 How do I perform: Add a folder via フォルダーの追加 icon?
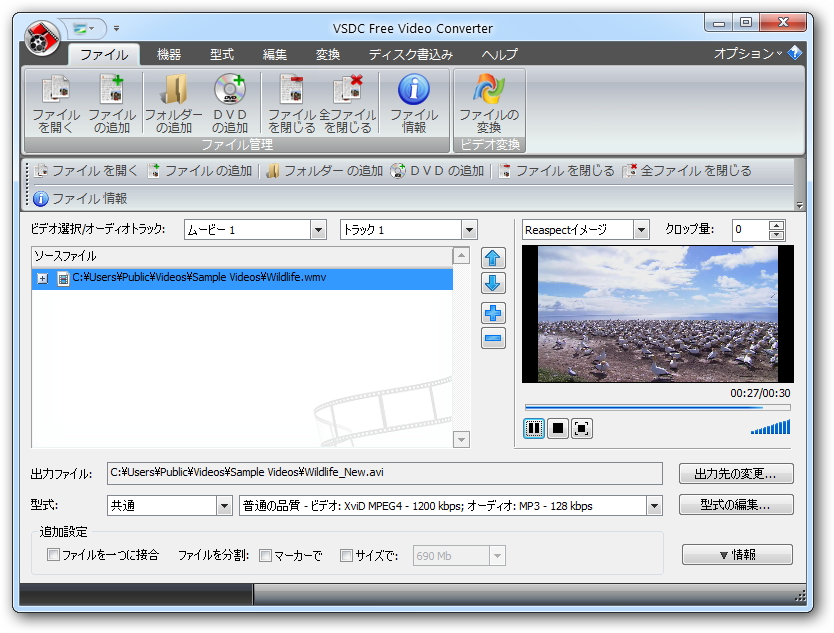[175, 101]
